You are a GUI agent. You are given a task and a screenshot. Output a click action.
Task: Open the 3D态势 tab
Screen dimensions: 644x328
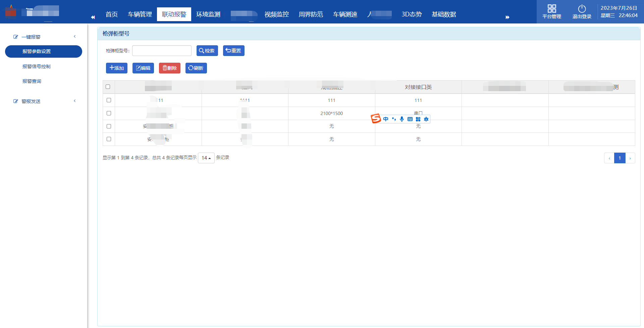coord(412,14)
